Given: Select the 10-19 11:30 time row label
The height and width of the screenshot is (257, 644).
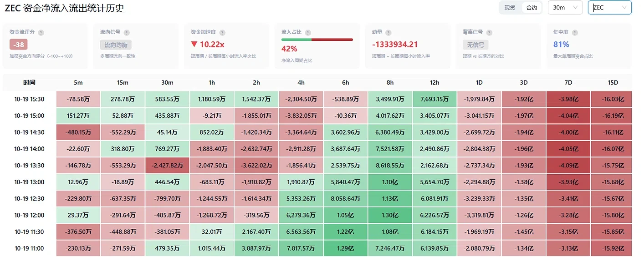Looking at the screenshot, I should point(29,232).
